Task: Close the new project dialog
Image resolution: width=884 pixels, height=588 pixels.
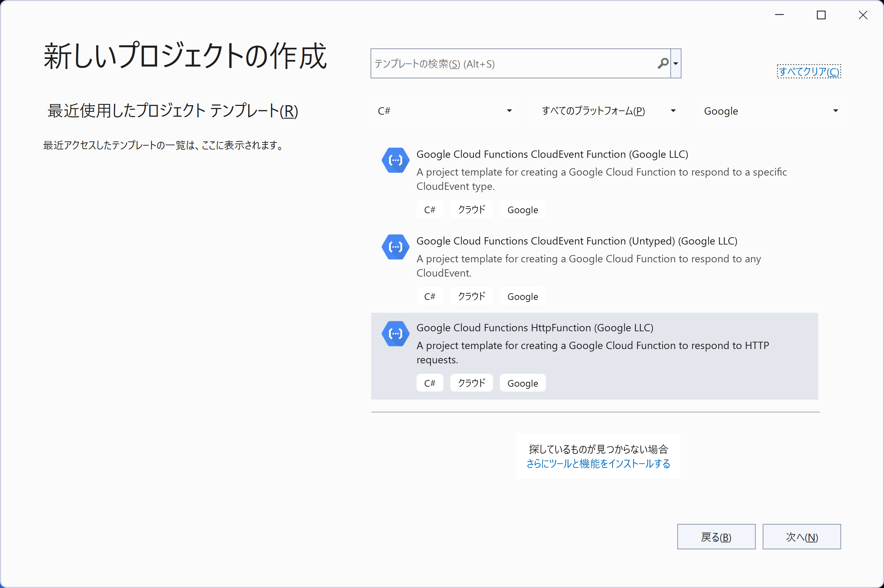Action: (x=863, y=15)
